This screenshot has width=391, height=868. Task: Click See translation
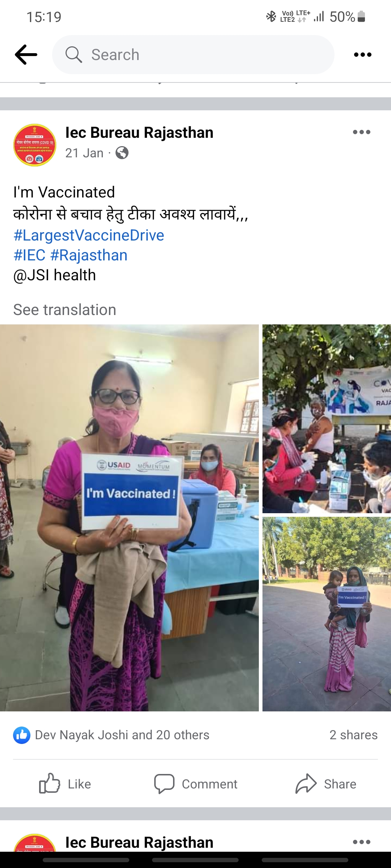65,310
